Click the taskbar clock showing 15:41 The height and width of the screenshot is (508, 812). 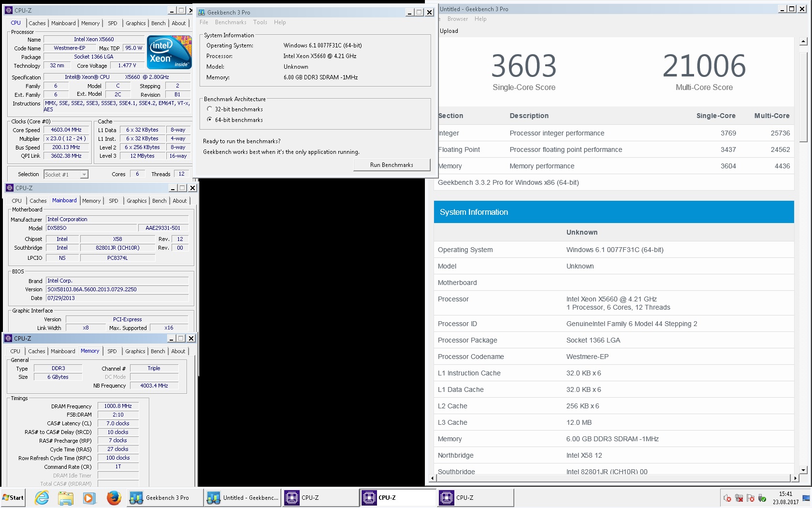coord(785,494)
